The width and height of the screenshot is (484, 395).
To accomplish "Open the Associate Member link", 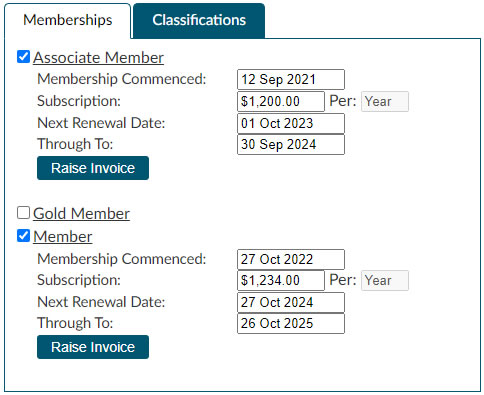I will [98, 58].
